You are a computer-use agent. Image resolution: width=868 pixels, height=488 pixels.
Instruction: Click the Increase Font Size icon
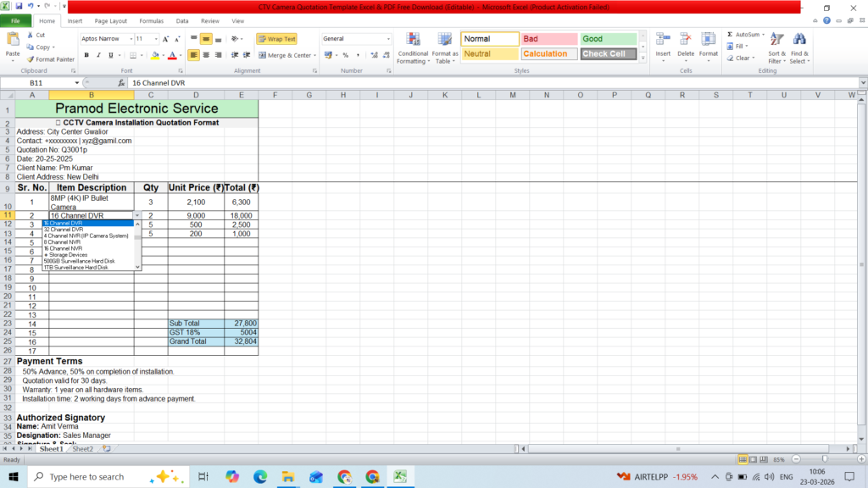point(165,39)
